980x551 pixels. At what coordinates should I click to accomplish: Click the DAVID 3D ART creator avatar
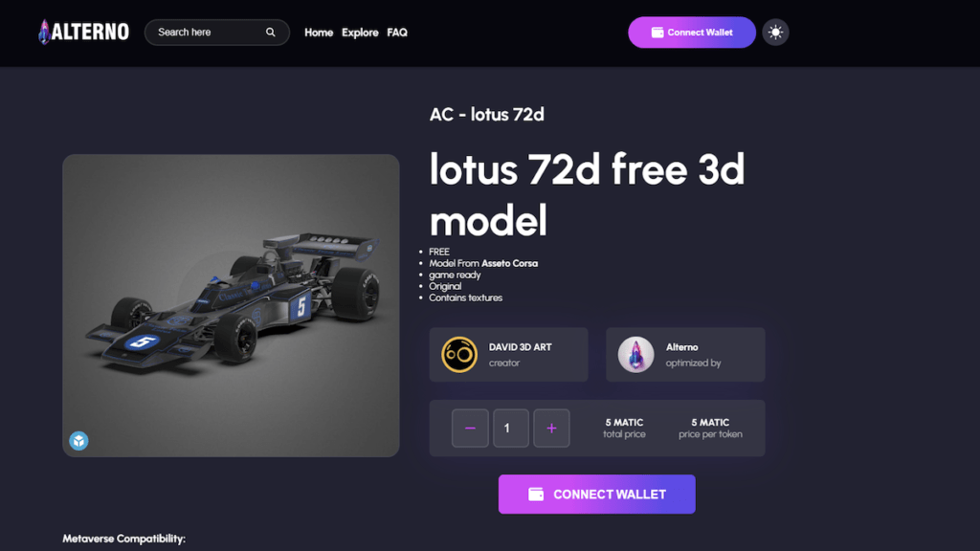459,355
